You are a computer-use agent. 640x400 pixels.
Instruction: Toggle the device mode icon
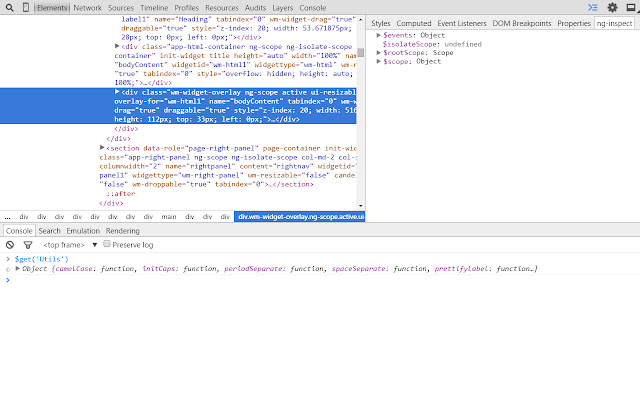[x=26, y=7]
